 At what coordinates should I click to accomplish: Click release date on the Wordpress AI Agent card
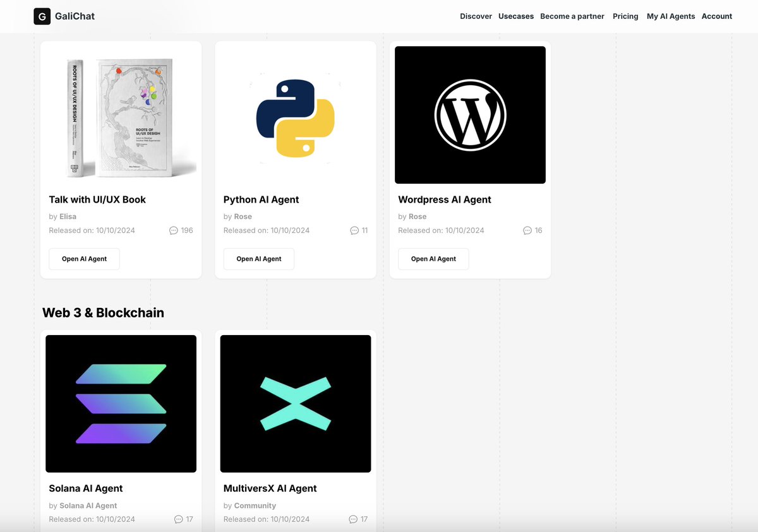(441, 230)
